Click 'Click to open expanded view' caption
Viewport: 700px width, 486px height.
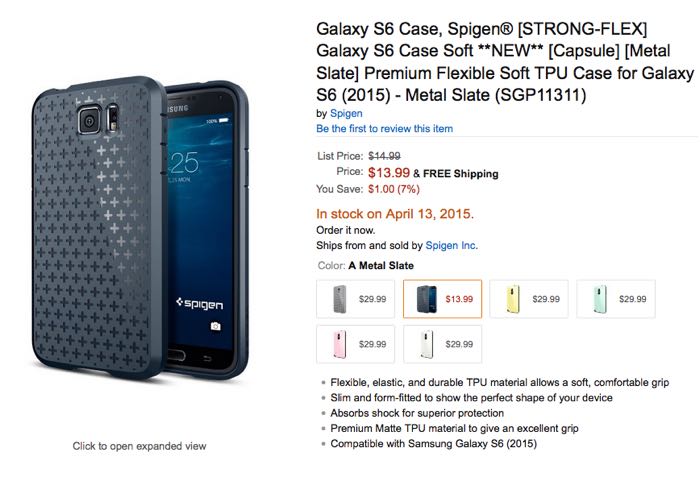click(x=139, y=446)
